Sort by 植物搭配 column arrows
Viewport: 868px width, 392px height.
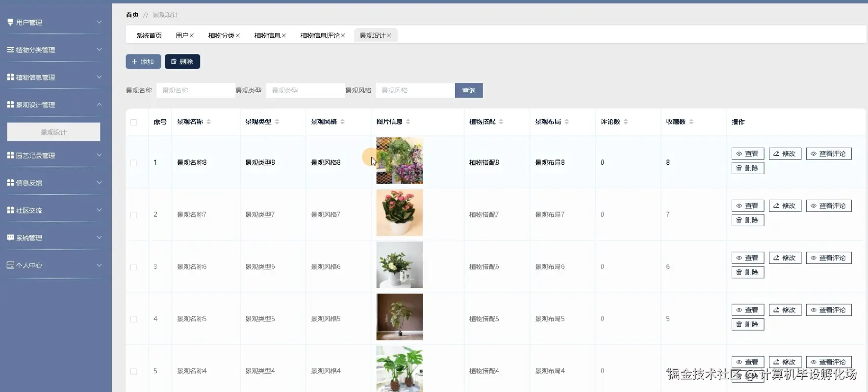[x=501, y=122]
